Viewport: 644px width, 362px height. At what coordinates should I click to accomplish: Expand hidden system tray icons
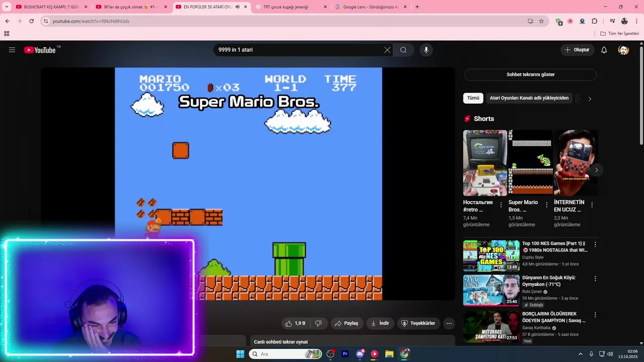click(x=580, y=354)
